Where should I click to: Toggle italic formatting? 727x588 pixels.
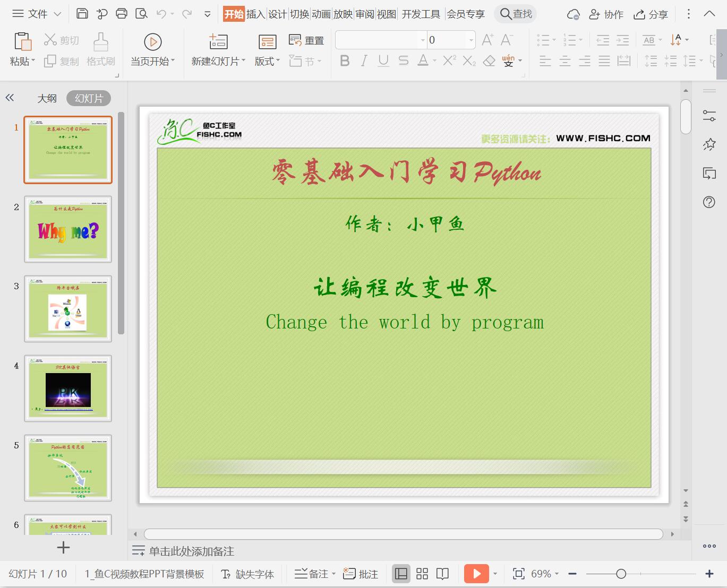tap(363, 60)
